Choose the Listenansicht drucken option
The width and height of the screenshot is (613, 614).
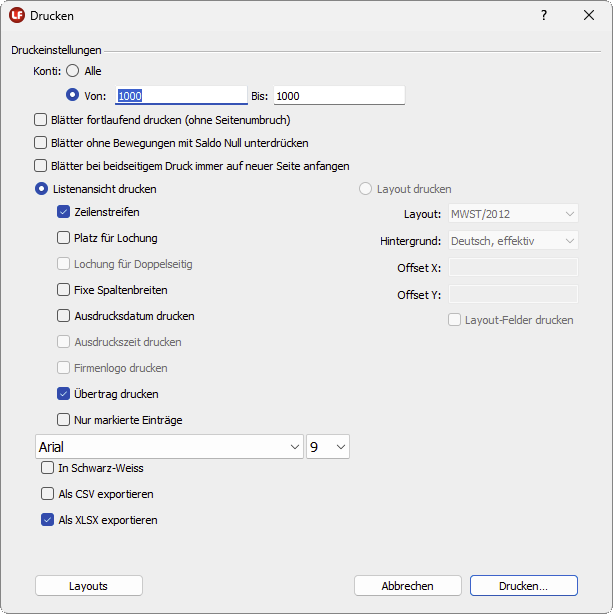pos(42,189)
